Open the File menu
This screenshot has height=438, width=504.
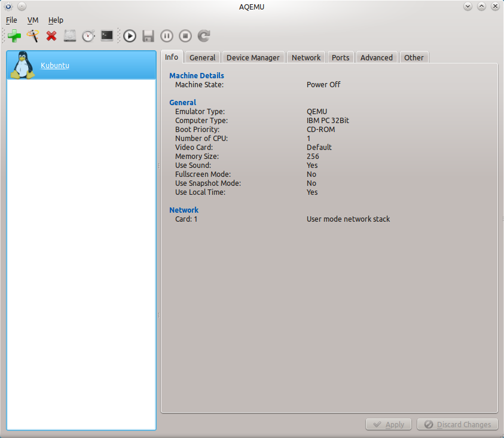point(11,20)
